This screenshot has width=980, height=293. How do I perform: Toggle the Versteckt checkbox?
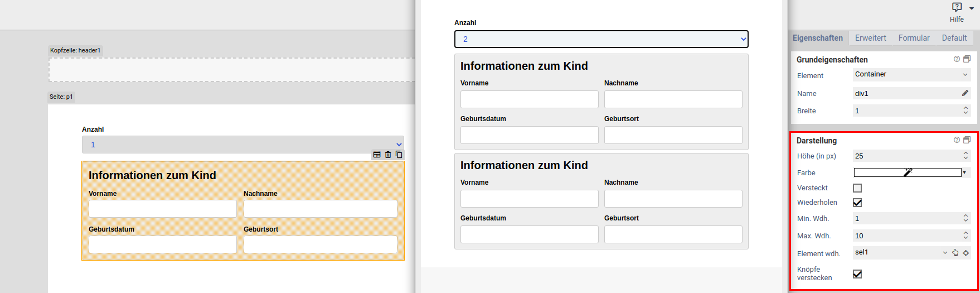[x=857, y=188]
